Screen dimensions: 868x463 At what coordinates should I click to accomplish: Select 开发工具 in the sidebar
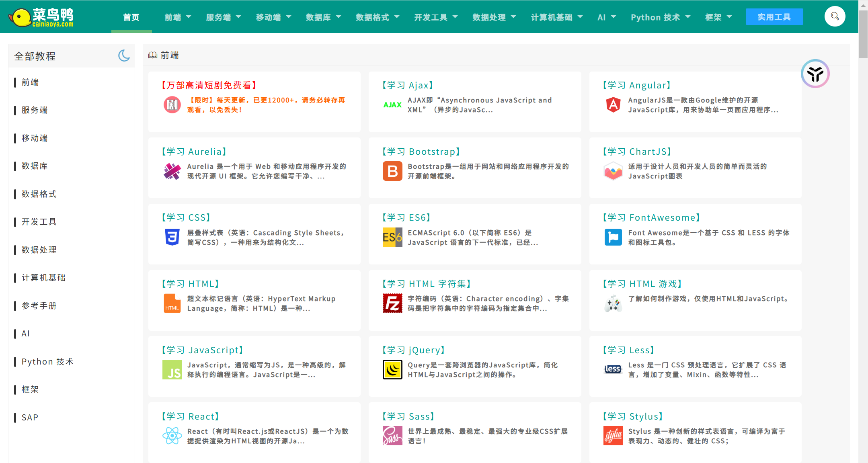pos(39,222)
